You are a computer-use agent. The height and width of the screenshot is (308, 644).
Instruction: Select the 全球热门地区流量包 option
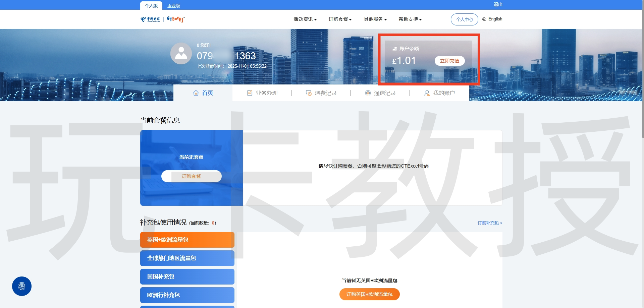coord(187,258)
